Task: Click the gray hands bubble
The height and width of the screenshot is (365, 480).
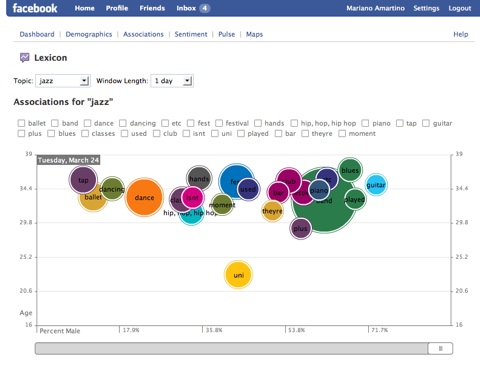Action: [199, 179]
